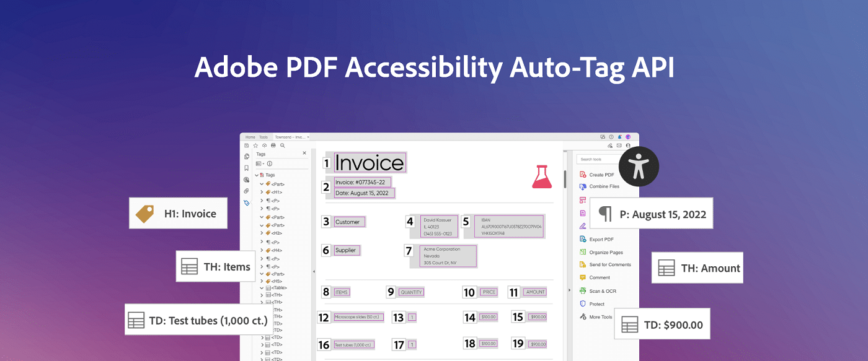Open the Scan & OCR tool
Screen dimensions: 868x361
602,291
